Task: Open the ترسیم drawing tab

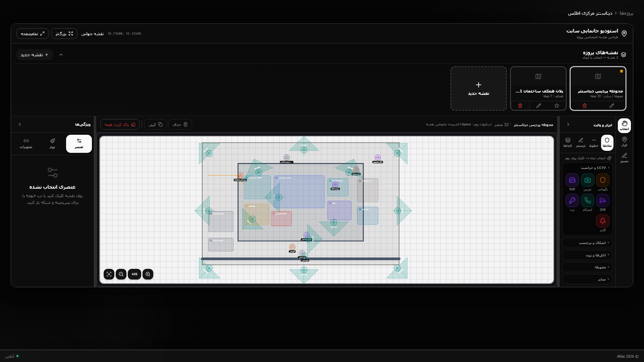Action: [x=581, y=142]
